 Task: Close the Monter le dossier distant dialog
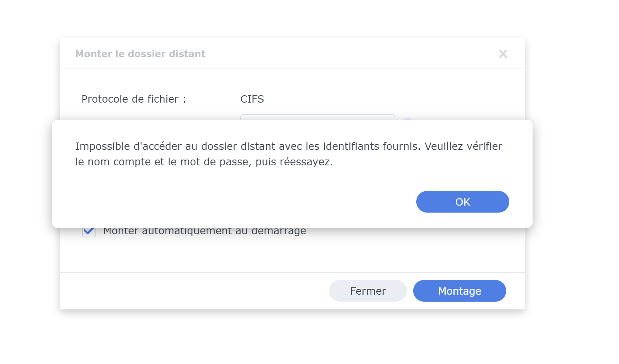(x=503, y=54)
